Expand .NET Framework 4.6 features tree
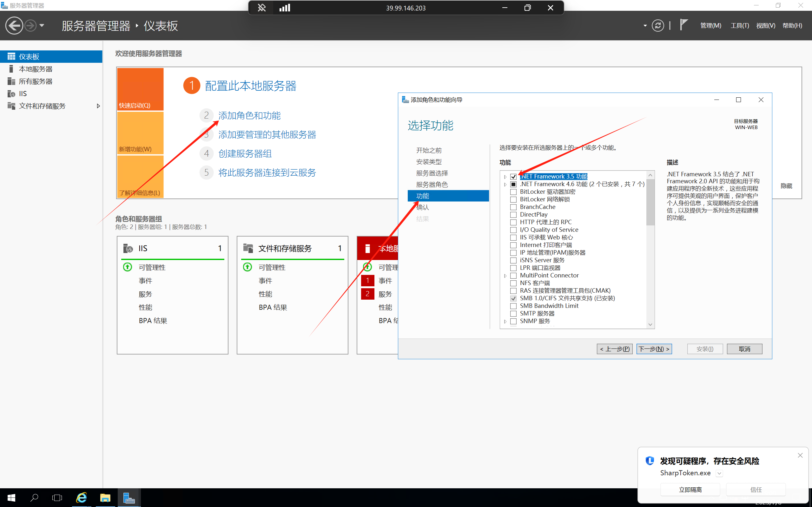The width and height of the screenshot is (812, 507). [x=505, y=185]
